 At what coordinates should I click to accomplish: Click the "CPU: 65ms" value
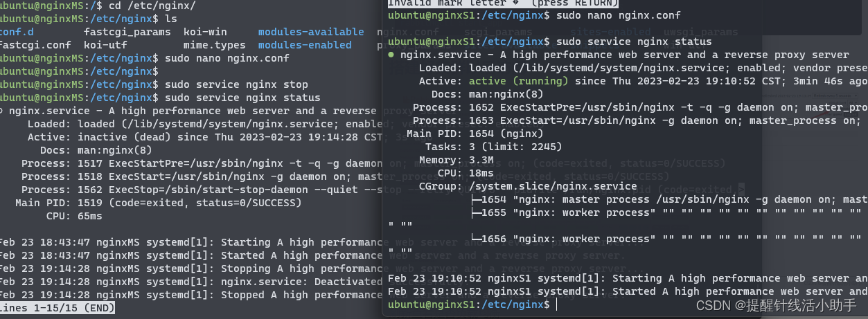click(74, 216)
